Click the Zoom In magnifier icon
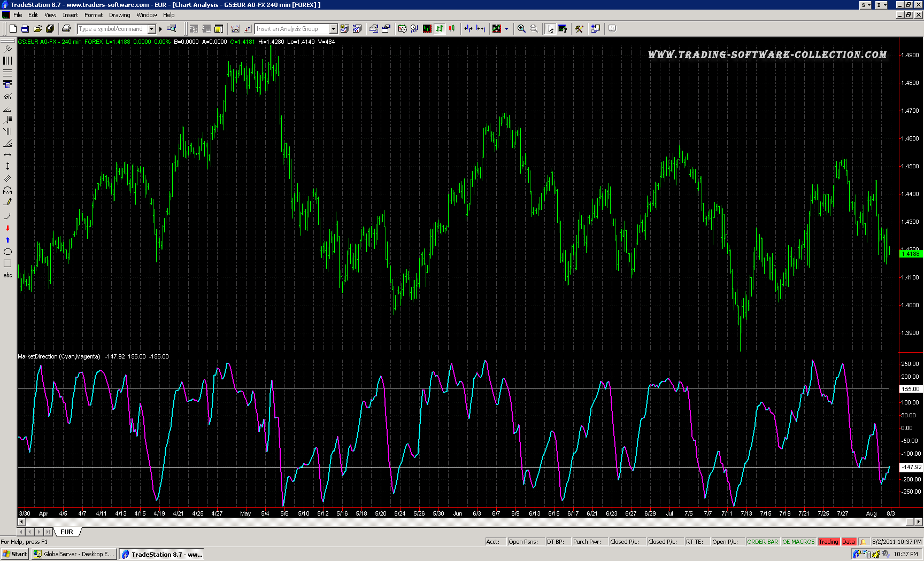 click(521, 29)
